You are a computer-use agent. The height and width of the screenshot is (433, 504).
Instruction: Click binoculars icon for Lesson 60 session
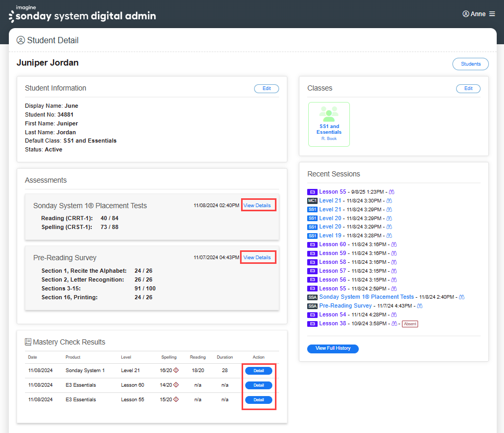[394, 244]
